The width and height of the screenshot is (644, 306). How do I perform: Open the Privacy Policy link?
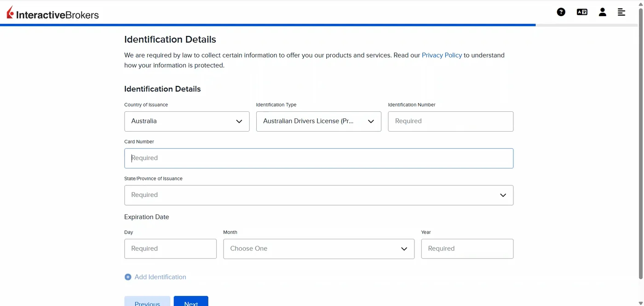pyautogui.click(x=442, y=55)
